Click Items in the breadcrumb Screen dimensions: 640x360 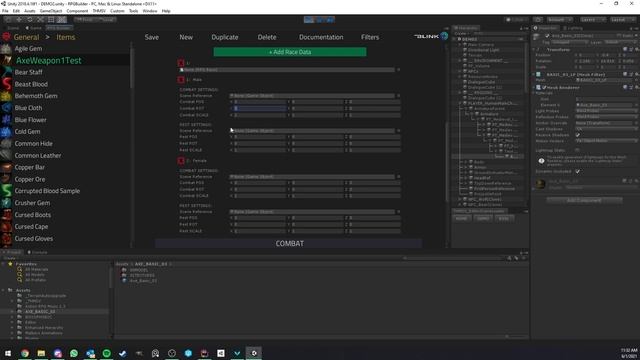65,37
